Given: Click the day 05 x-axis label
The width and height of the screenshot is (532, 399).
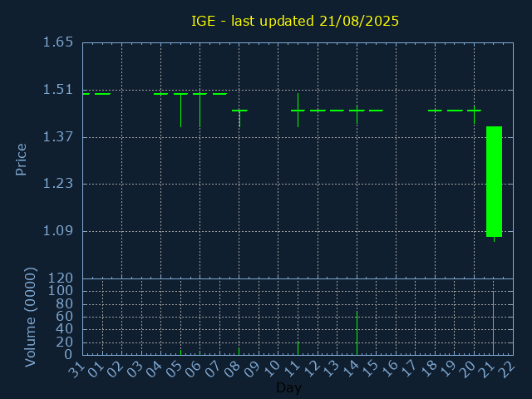Looking at the screenshot, I should pos(175,369).
